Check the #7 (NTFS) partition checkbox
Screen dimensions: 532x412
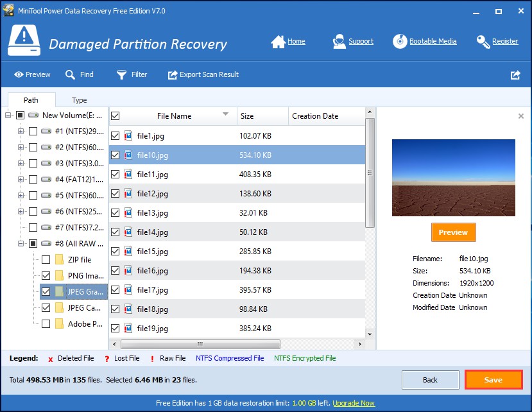point(33,227)
